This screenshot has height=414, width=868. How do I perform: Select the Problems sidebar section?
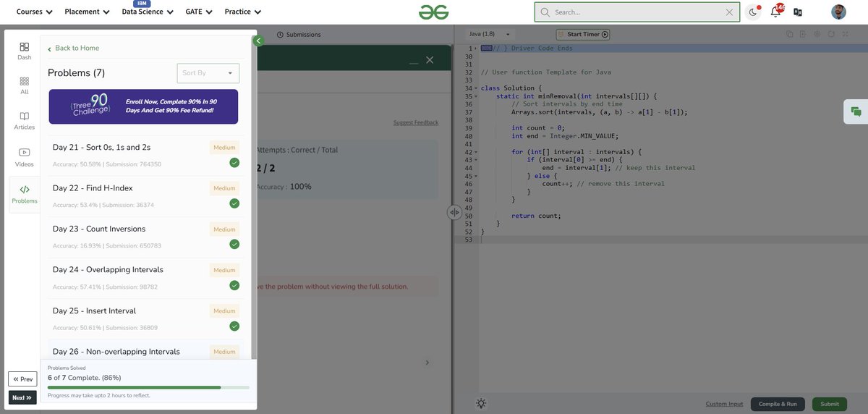[x=24, y=194]
